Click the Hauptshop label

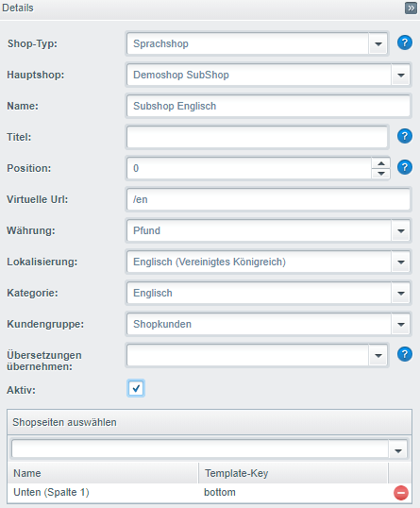click(x=36, y=75)
